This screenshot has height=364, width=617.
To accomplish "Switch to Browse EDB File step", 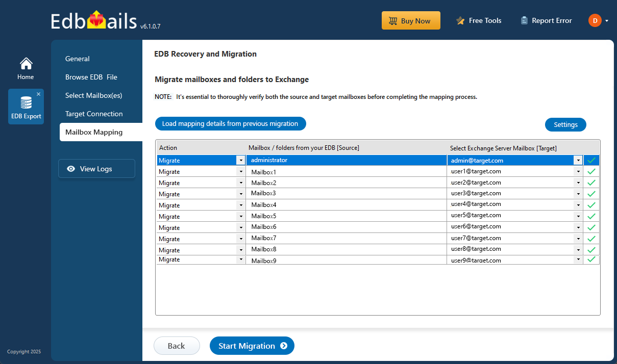I will pyautogui.click(x=91, y=77).
